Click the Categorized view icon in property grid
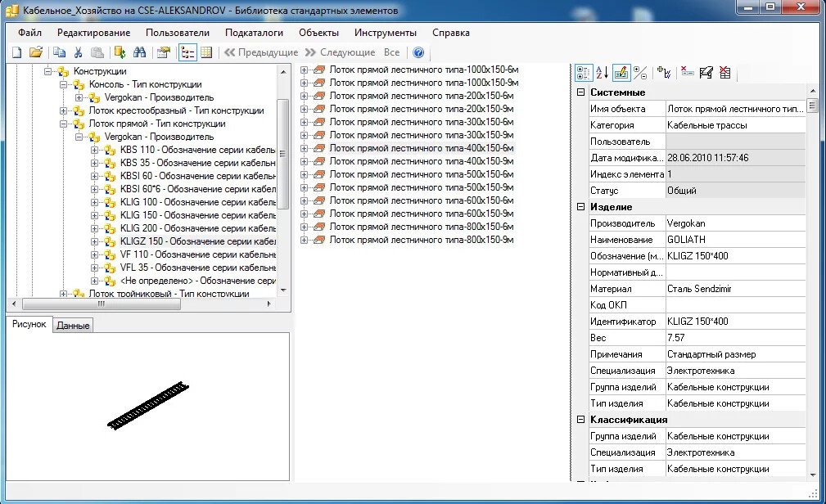This screenshot has height=504, width=826. [x=583, y=73]
